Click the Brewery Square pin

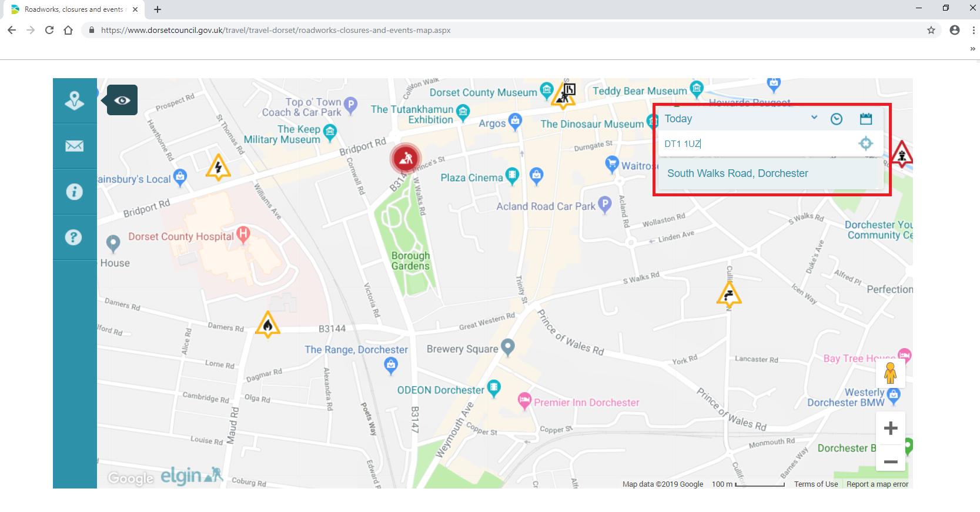(508, 347)
